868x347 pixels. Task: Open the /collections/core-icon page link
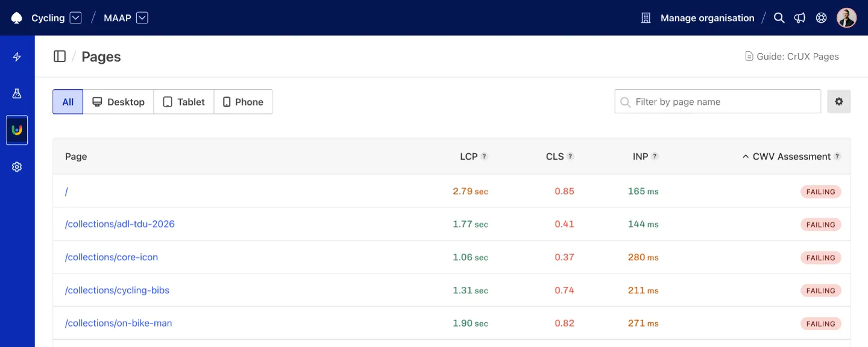tap(112, 257)
